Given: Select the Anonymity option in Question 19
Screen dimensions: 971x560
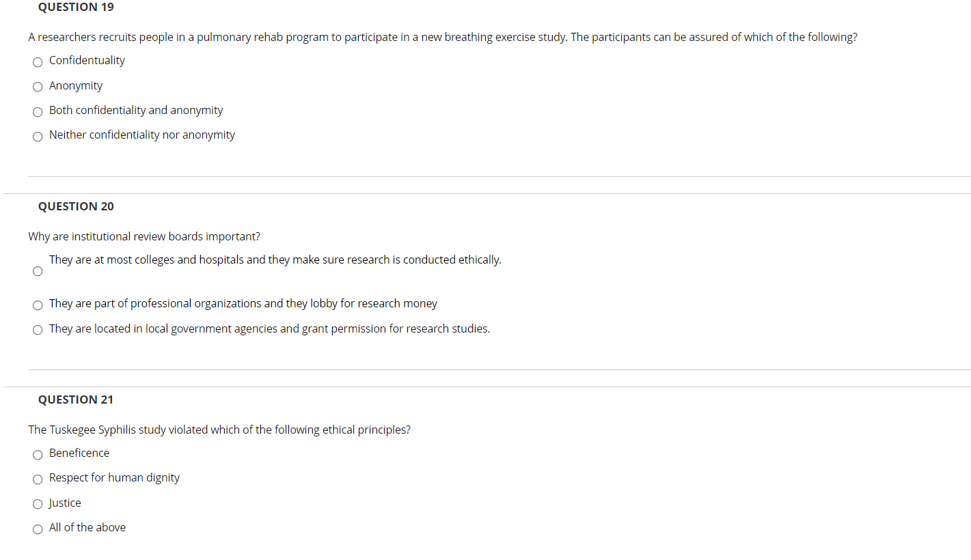Looking at the screenshot, I should click(38, 87).
